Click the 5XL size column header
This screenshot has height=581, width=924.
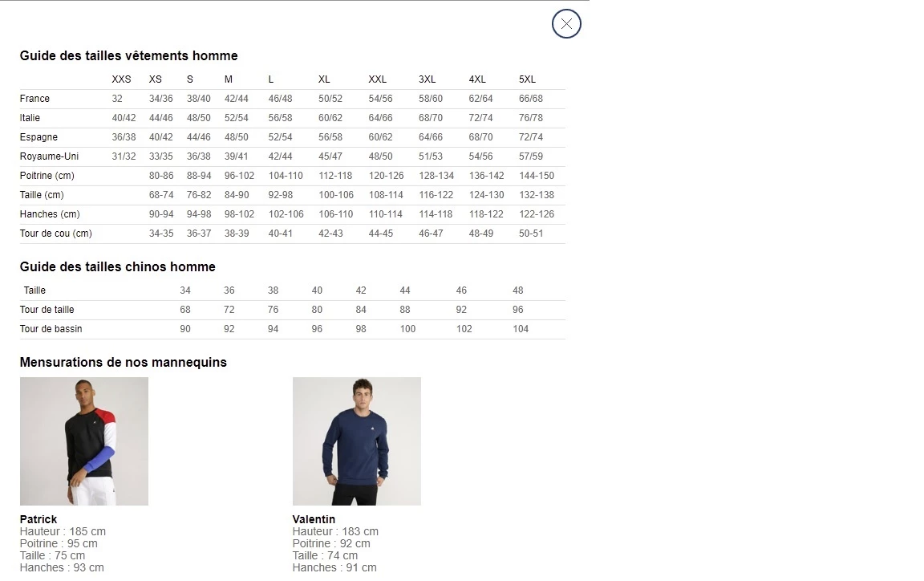[527, 79]
